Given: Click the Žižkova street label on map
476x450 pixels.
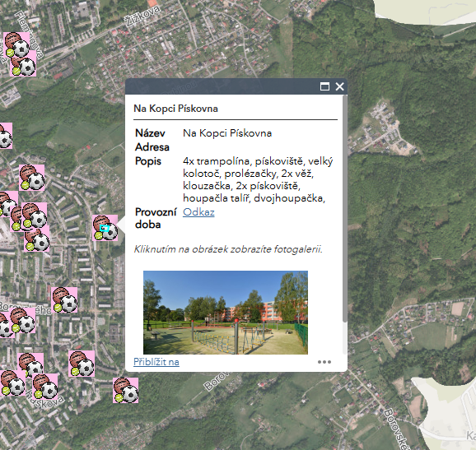Looking at the screenshot, I should click(x=142, y=16).
